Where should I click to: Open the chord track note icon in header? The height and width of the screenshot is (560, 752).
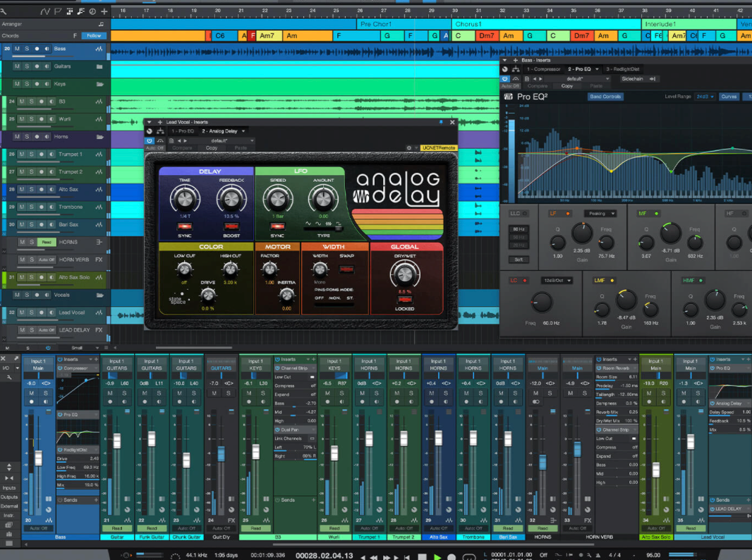[81, 11]
